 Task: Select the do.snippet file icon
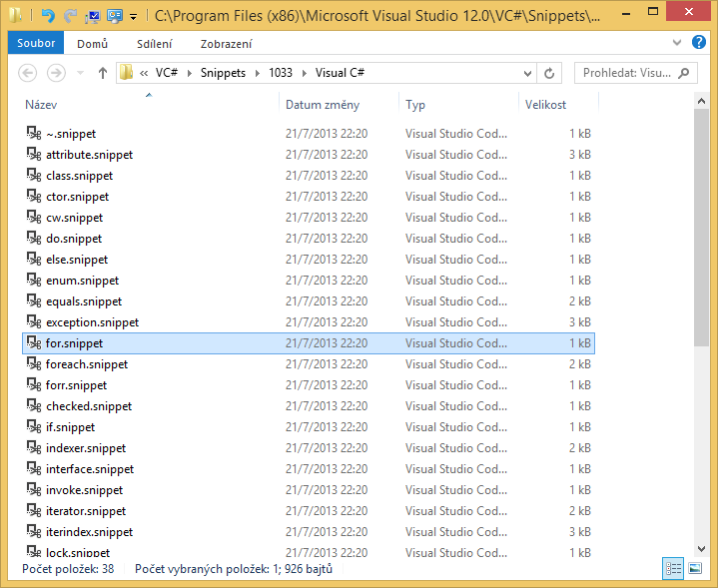tap(34, 239)
